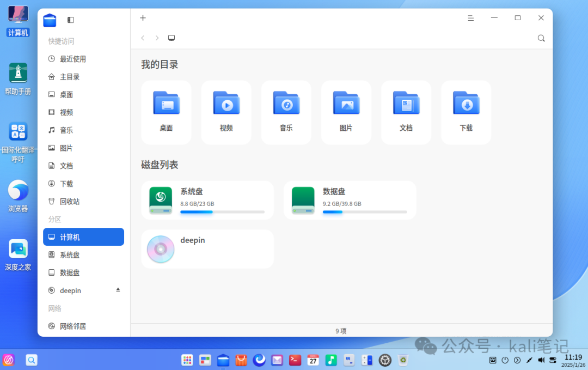The width and height of the screenshot is (588, 370).
Task: Select 计算机 in the sidebar
Action: coord(84,237)
